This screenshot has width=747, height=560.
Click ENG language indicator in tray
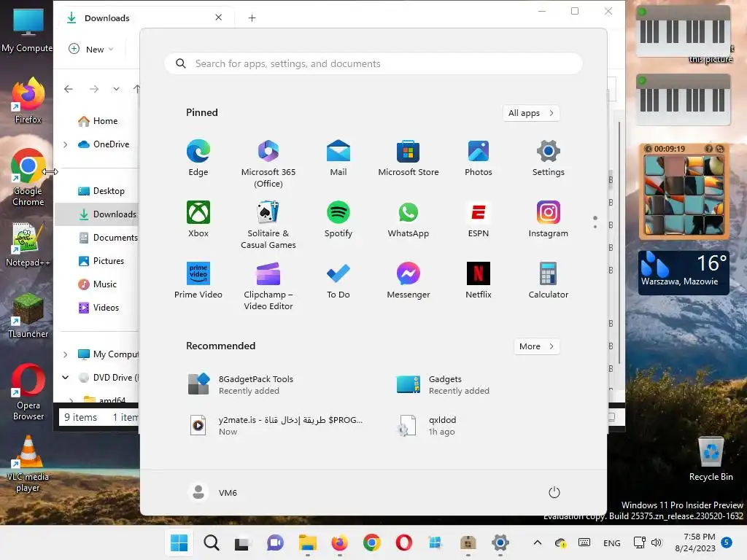tap(612, 542)
